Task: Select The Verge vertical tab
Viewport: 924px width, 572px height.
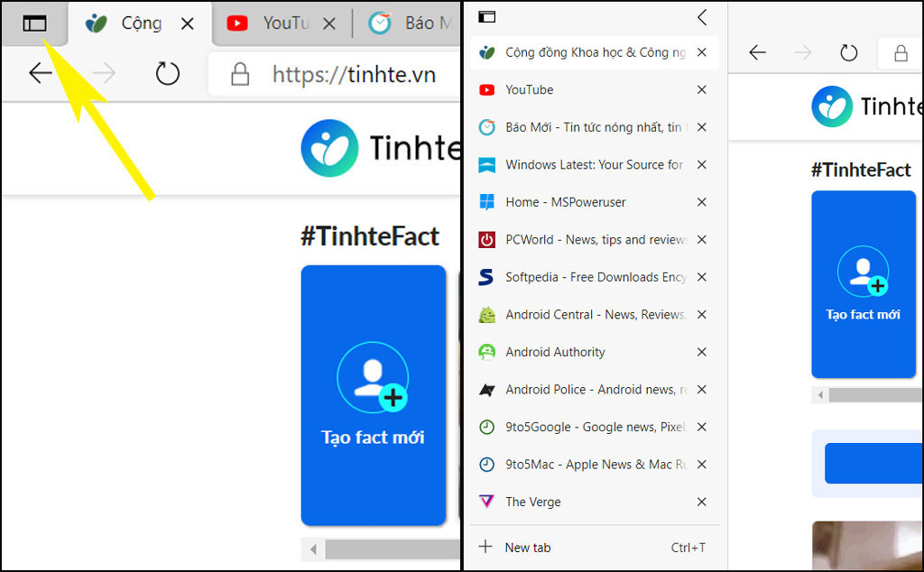Action: pos(595,502)
